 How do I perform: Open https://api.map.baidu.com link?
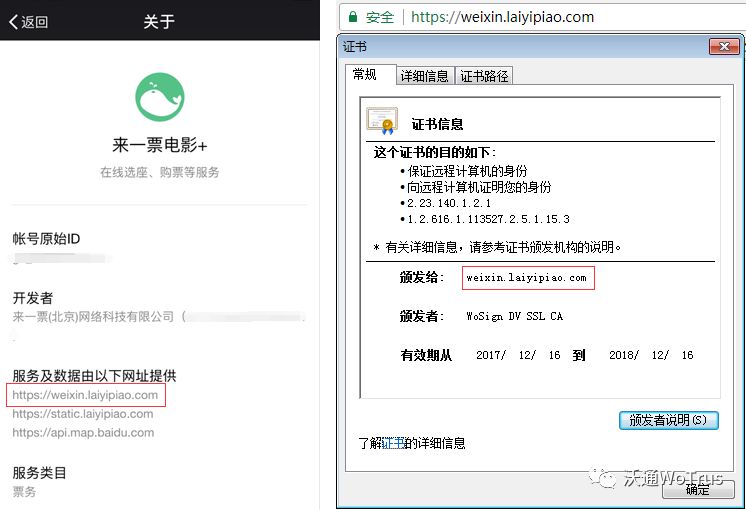(83, 432)
